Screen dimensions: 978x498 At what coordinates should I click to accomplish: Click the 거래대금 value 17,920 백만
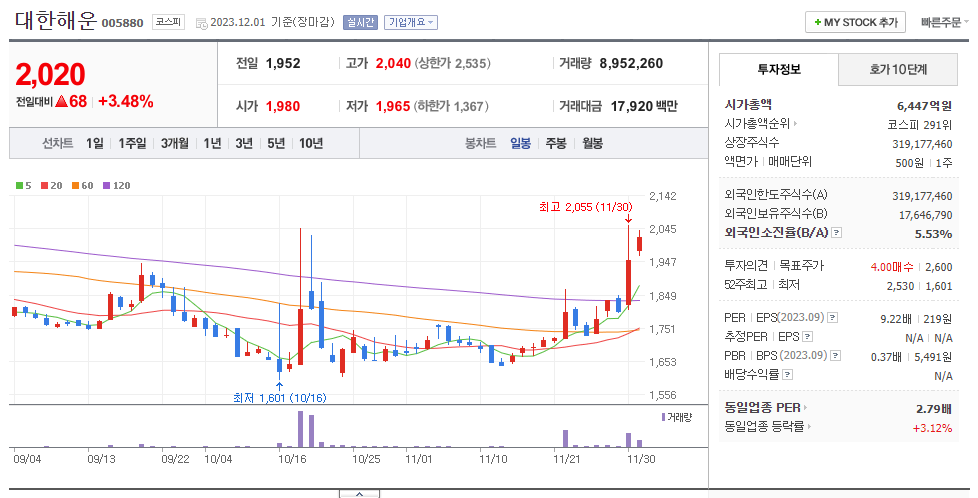click(x=644, y=106)
